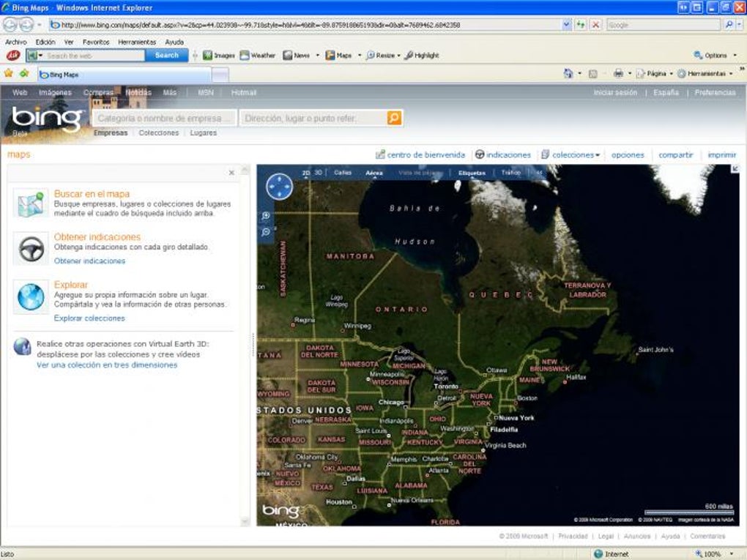Click the RSS feeds icon
The height and width of the screenshot is (560, 747).
(x=592, y=74)
